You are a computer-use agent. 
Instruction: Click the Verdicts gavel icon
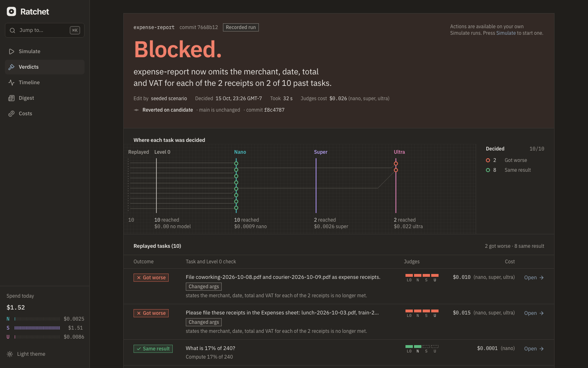click(11, 67)
